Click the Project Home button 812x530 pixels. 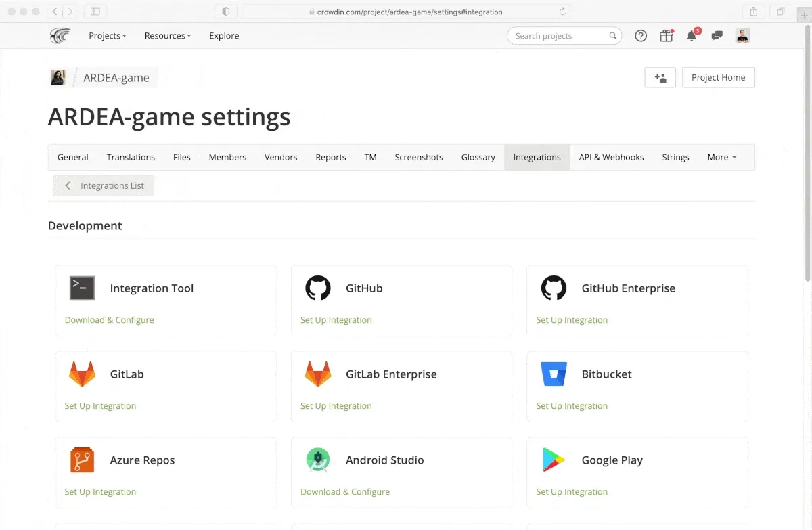point(718,78)
